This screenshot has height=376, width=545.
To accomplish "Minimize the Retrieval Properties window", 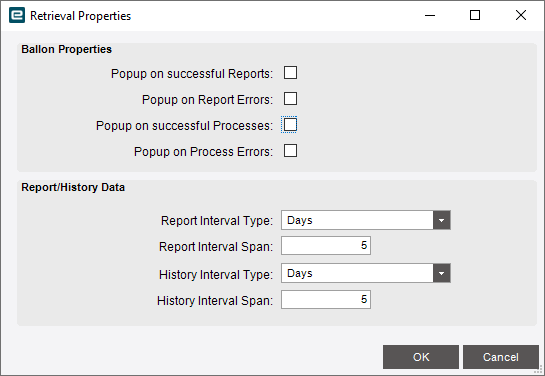I will pos(430,15).
